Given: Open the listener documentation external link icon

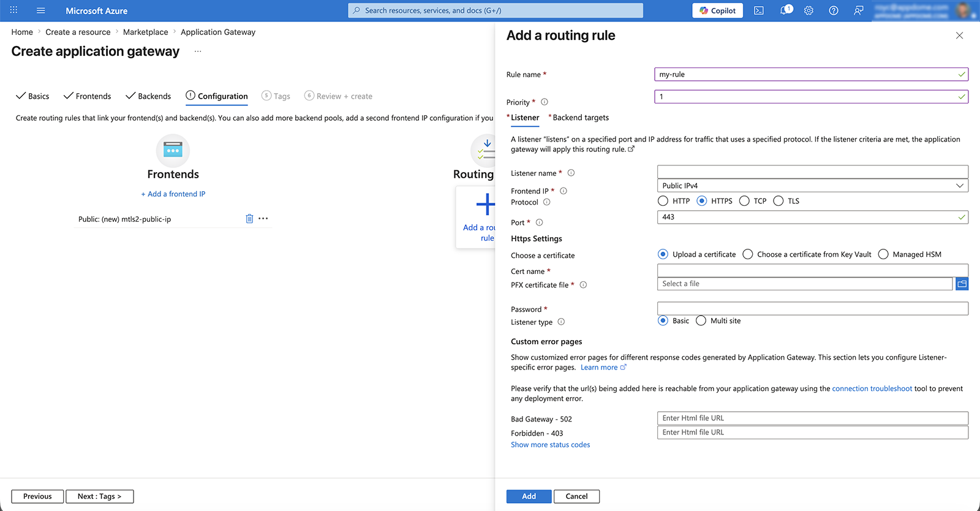Looking at the screenshot, I should [x=631, y=149].
